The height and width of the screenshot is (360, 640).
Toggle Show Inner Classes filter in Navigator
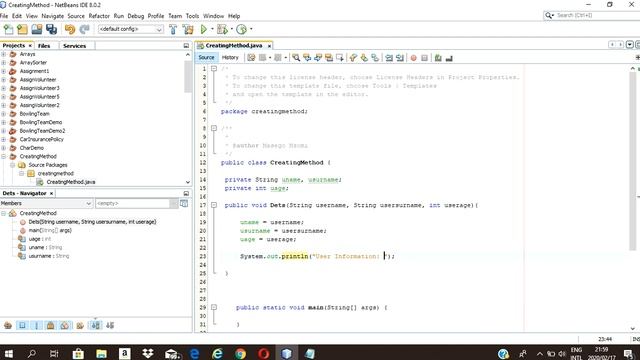click(65, 325)
